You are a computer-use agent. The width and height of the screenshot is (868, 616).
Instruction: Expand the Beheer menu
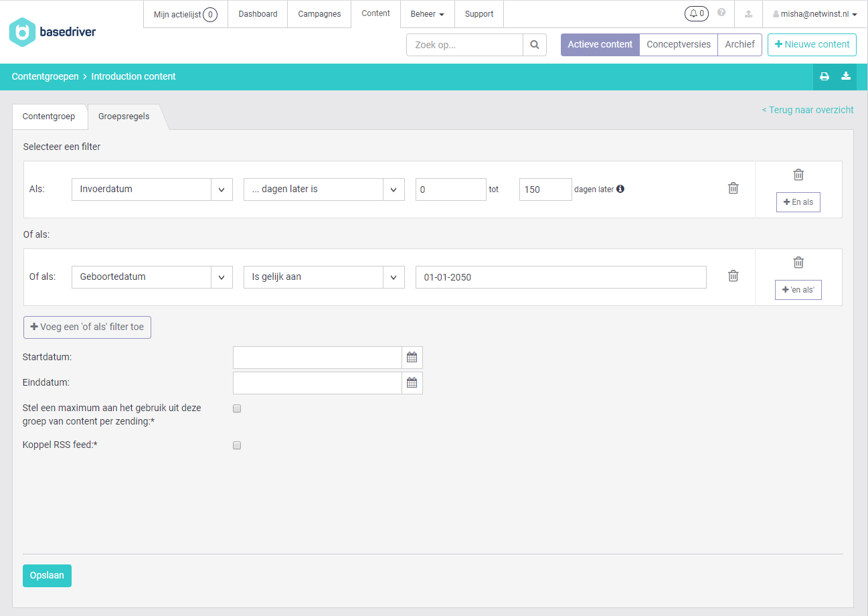pyautogui.click(x=427, y=14)
